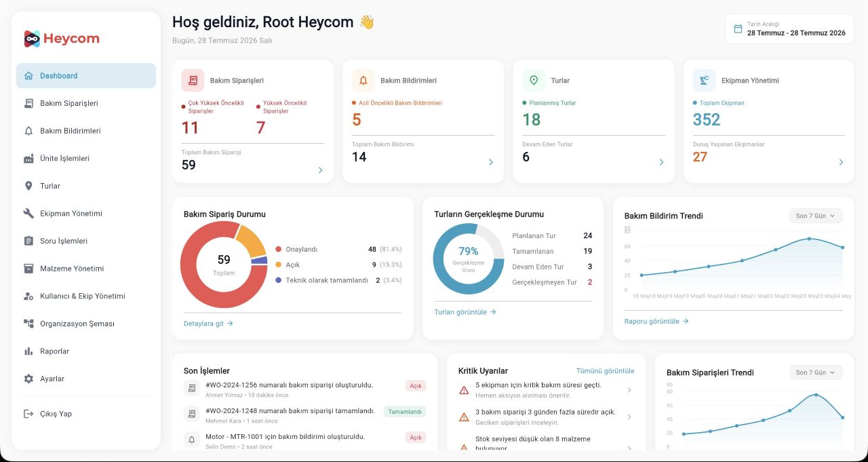
Task: Expand the Toplam Bakım Siparişi arrow chevron
Action: 321,170
